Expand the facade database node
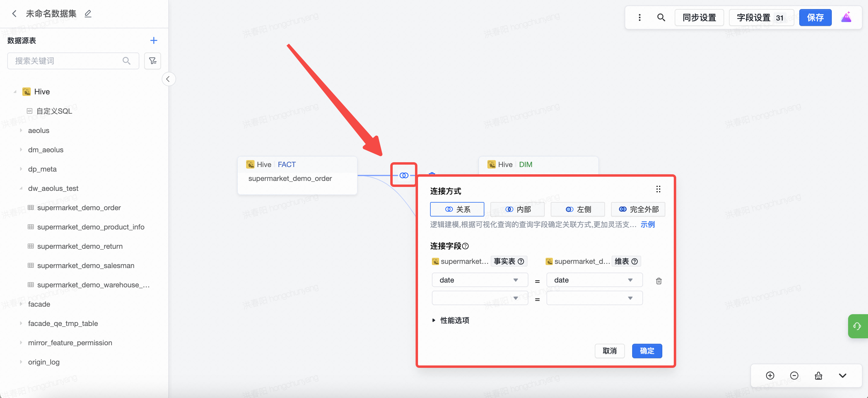This screenshot has width=868, height=398. (21, 304)
